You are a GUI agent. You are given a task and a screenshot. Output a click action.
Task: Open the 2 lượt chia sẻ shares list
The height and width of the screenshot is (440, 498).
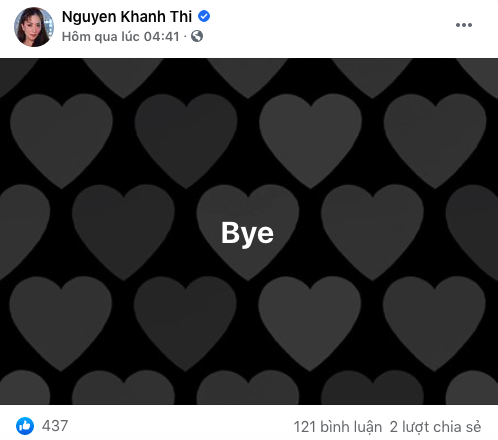[x=435, y=427]
